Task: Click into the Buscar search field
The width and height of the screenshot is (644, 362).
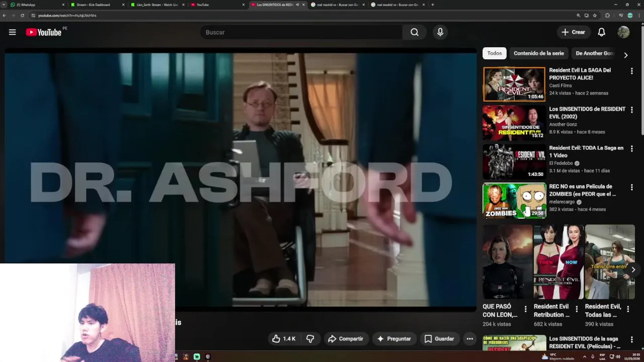Action: point(302,32)
